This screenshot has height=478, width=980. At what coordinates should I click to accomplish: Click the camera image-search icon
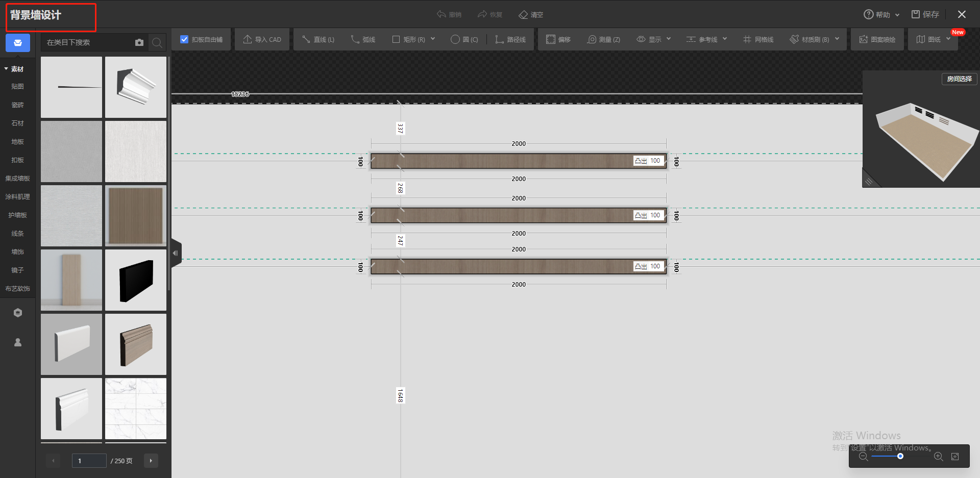point(139,42)
